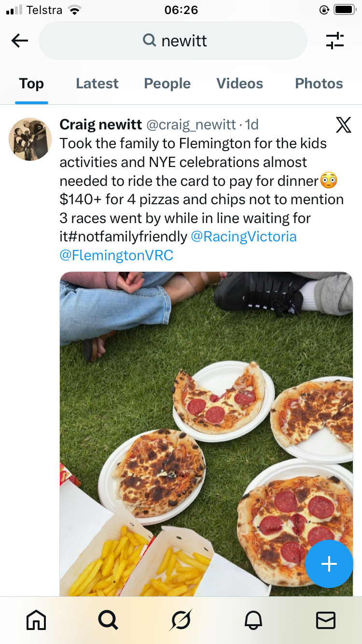Open the @RacingVictoria mention link

coord(244,237)
